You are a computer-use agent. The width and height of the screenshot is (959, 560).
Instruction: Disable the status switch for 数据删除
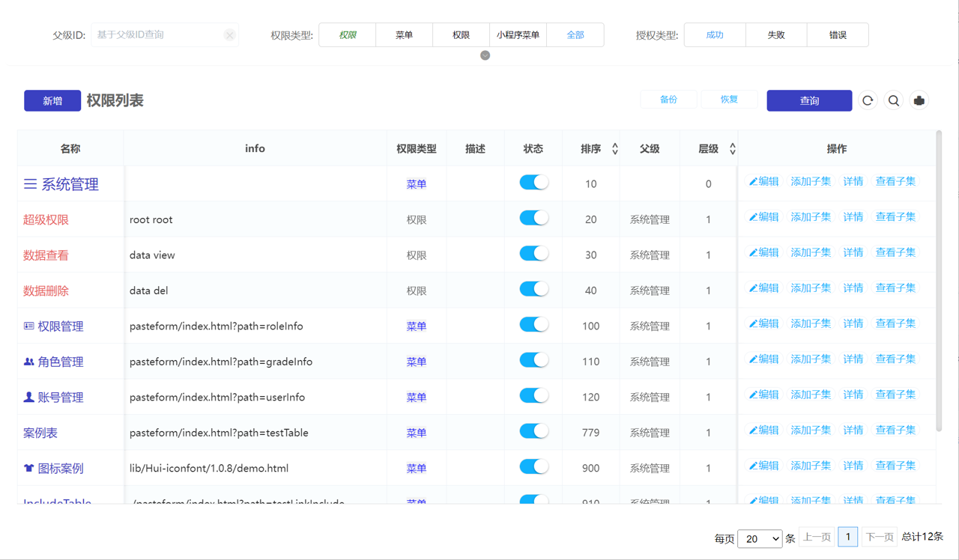click(x=533, y=289)
